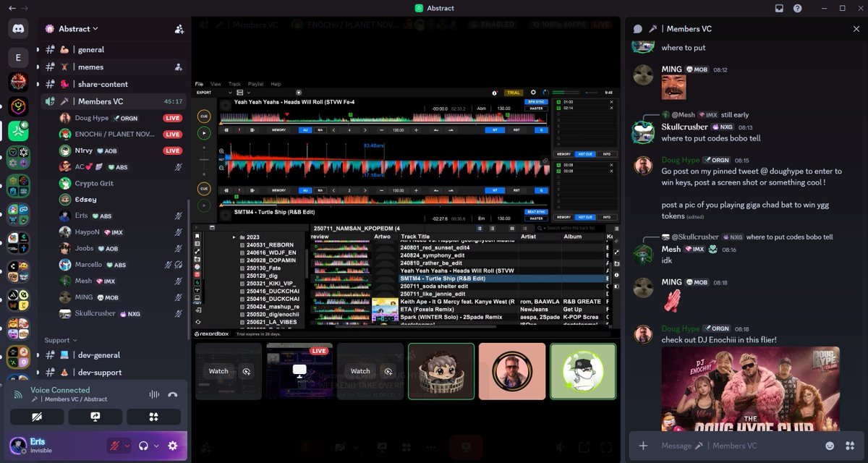The height and width of the screenshot is (463, 868).
Task: Click the first Watch stream button
Action: coord(218,371)
